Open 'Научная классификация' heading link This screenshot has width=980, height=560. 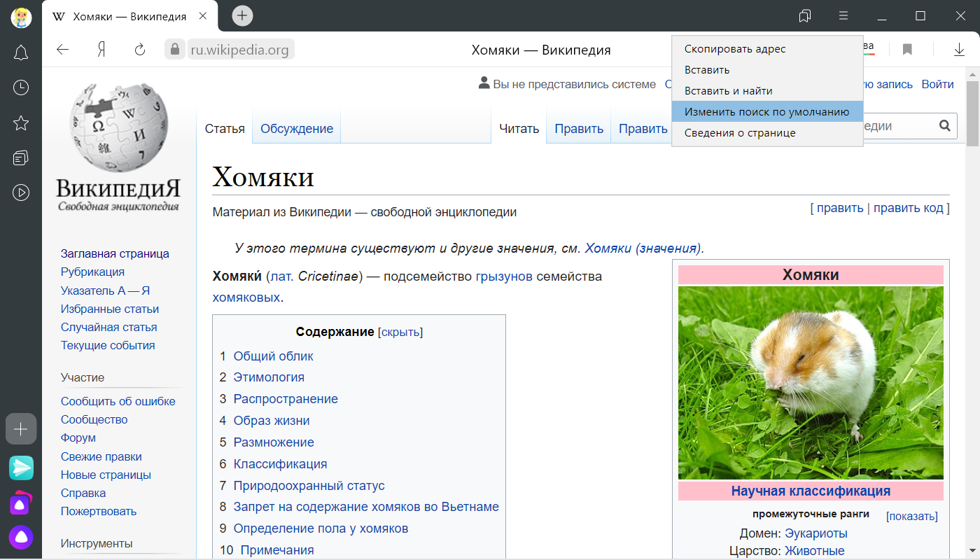pos(811,491)
